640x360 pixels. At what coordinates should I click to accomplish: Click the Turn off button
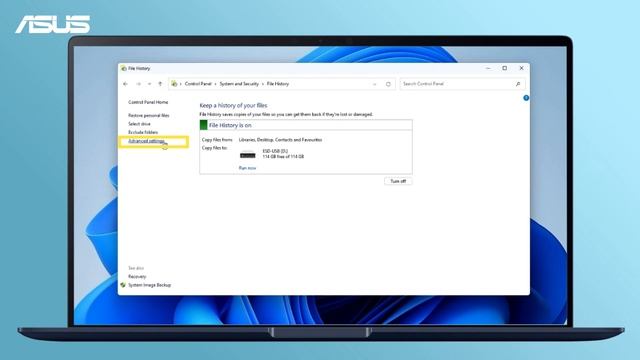pyautogui.click(x=398, y=181)
